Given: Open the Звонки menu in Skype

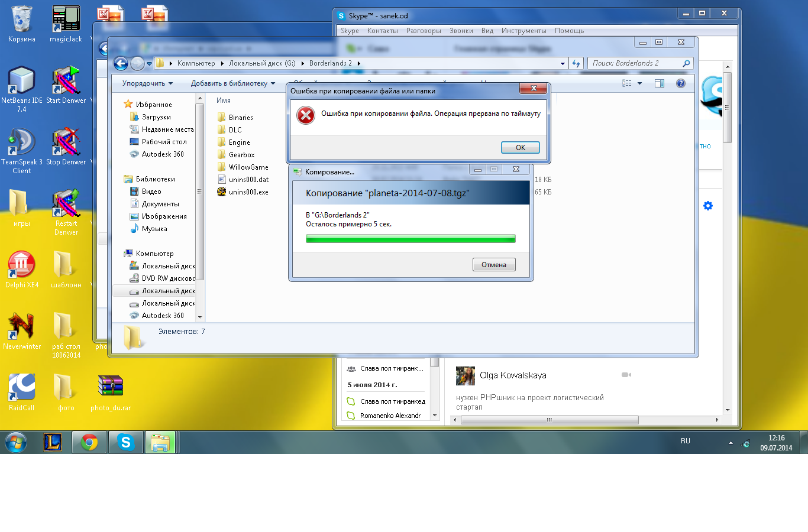Looking at the screenshot, I should (x=461, y=31).
